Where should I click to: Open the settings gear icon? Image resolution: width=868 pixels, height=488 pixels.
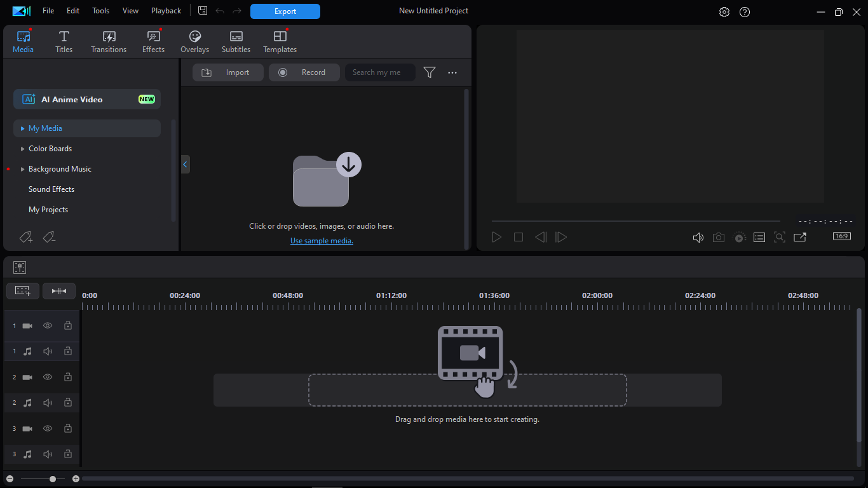[x=724, y=11]
